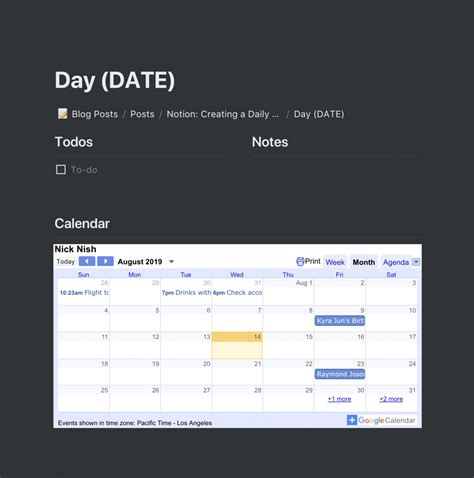474x478 pixels.
Task: Click the Google Calendar plus icon
Action: [352, 420]
